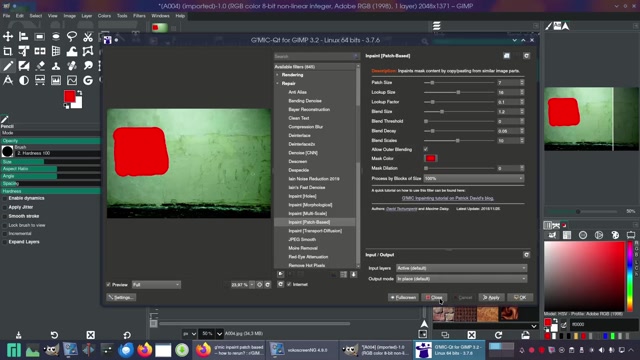Toggle Allow Outer Blending checkbox

tap(426, 149)
